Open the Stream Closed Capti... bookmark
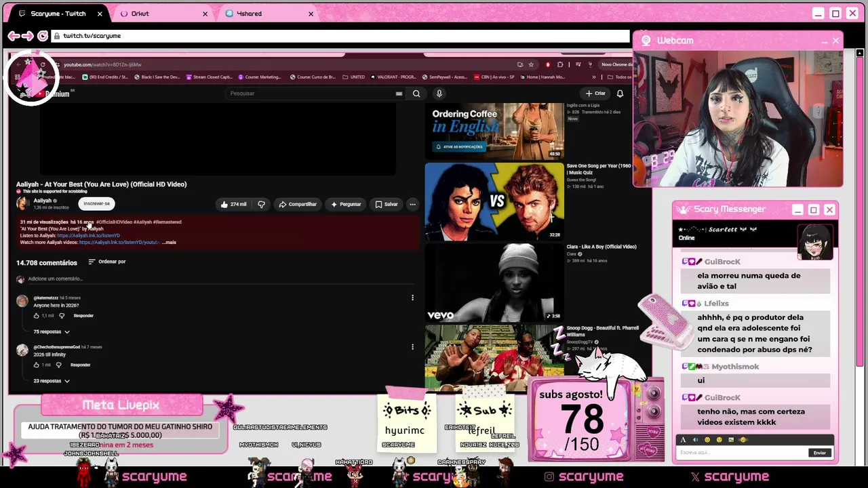868x488 pixels. pyautogui.click(x=209, y=77)
